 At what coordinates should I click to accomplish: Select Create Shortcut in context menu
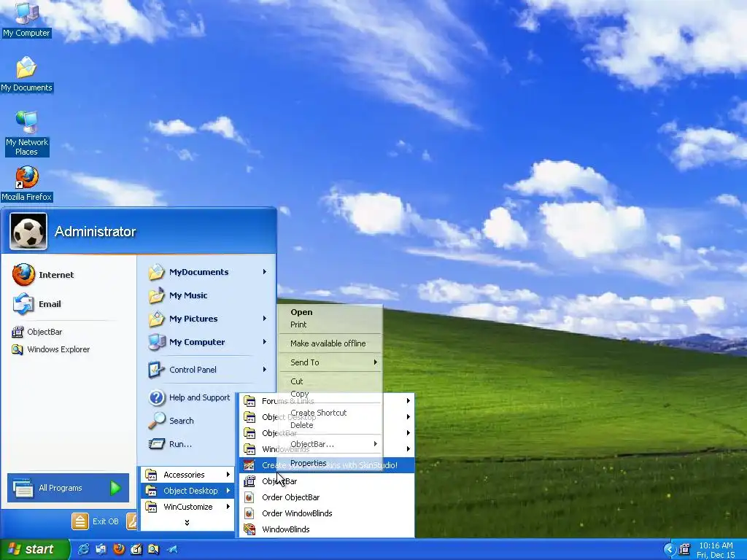pos(319,413)
